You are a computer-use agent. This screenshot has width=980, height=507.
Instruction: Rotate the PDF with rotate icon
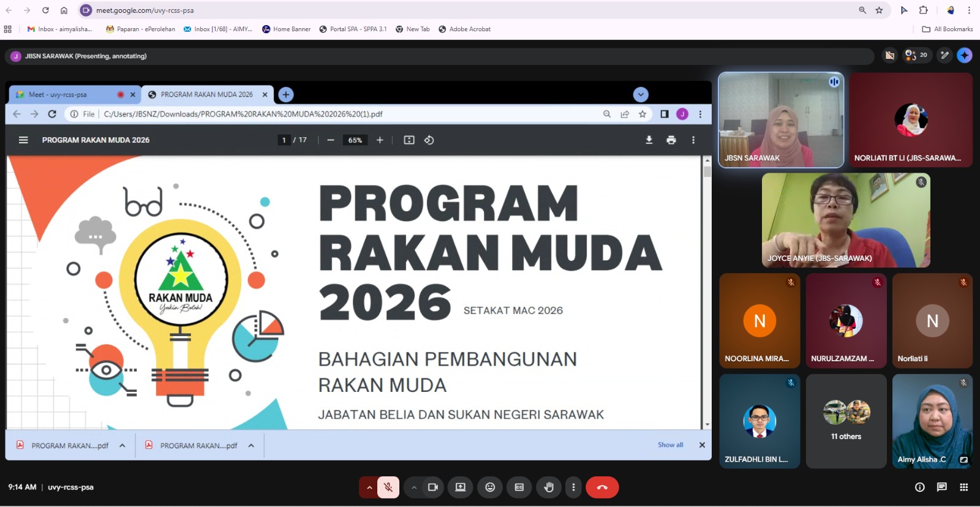429,140
